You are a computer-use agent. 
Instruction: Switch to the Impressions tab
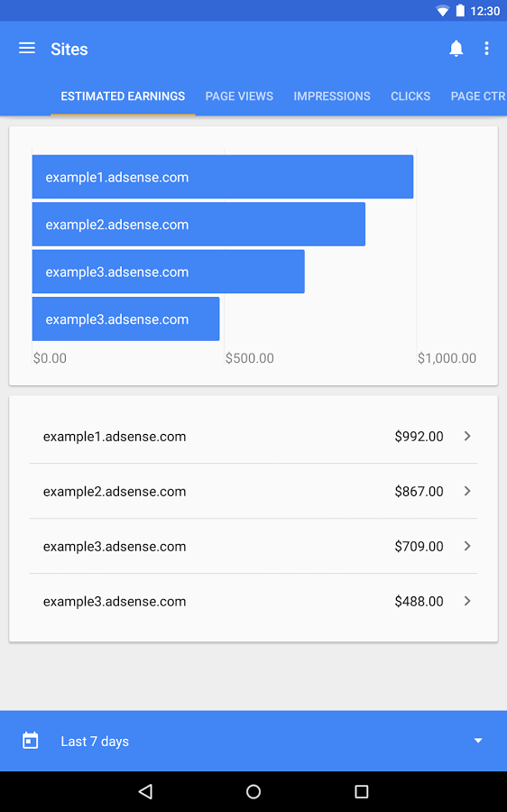tap(332, 97)
